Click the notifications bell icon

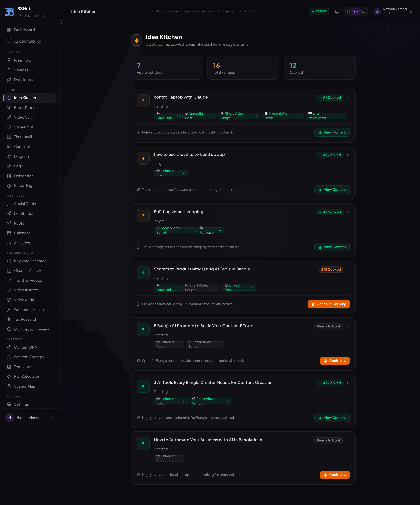[x=337, y=12]
